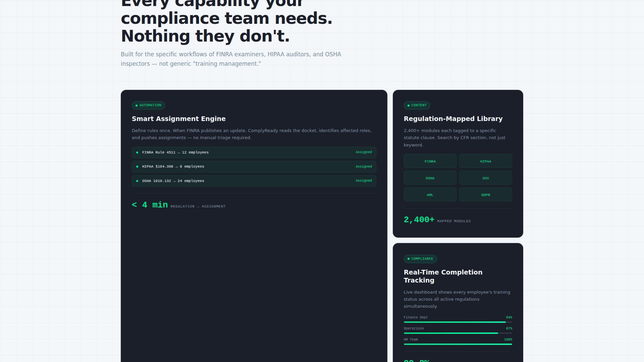Click the '< 4 min' statistic
Screen dimensions: 644x362
click(x=150, y=205)
